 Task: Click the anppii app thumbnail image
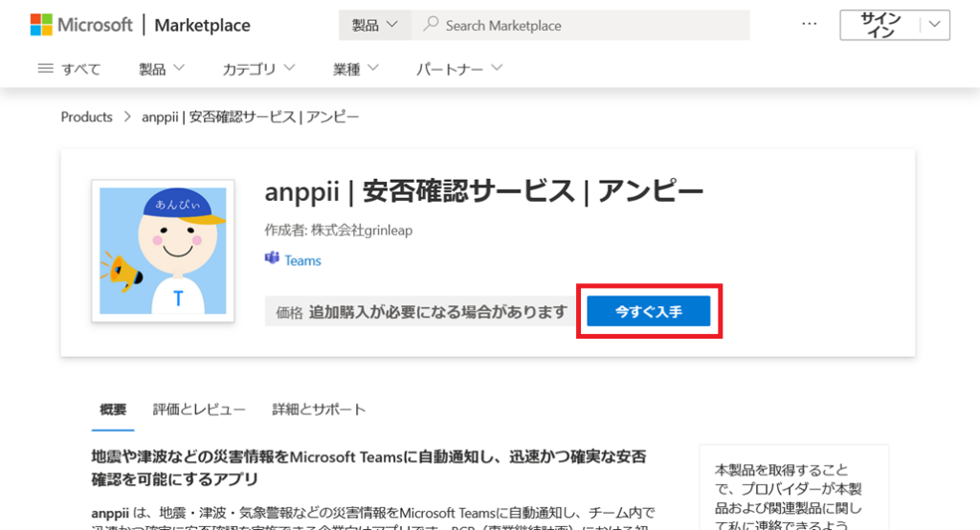163,251
